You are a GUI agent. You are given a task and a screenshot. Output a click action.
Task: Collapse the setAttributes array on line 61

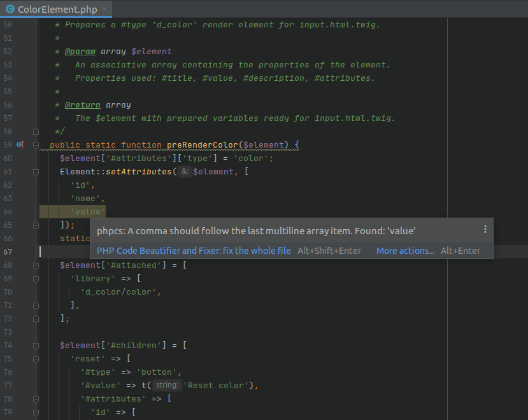pos(36,171)
